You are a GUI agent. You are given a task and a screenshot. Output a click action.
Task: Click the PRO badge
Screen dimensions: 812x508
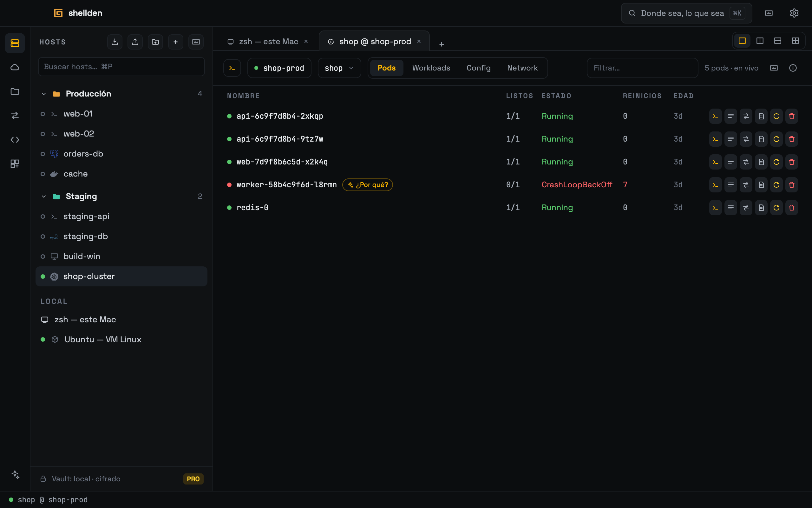193,479
